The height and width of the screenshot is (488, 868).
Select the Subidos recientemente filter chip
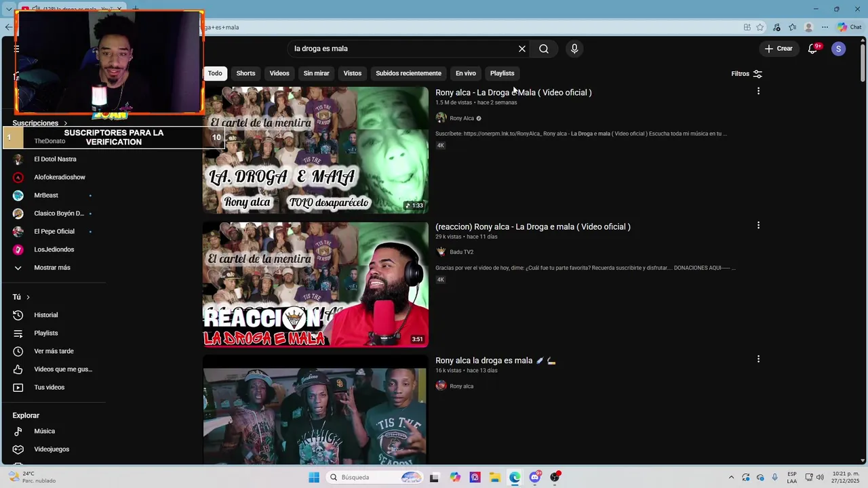click(x=408, y=73)
